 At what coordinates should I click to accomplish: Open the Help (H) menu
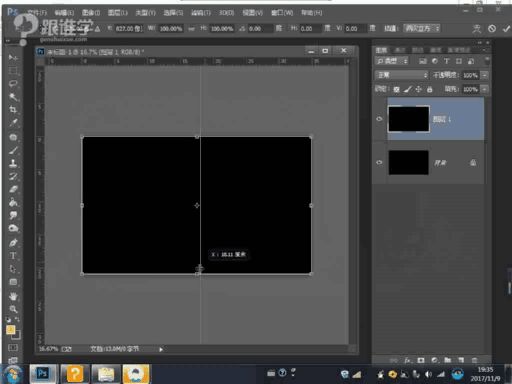pyautogui.click(x=312, y=13)
